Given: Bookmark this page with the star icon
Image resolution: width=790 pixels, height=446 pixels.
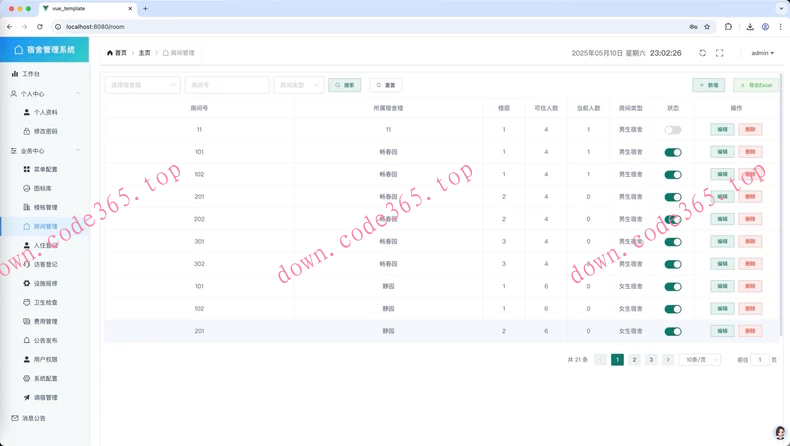Looking at the screenshot, I should pos(707,27).
